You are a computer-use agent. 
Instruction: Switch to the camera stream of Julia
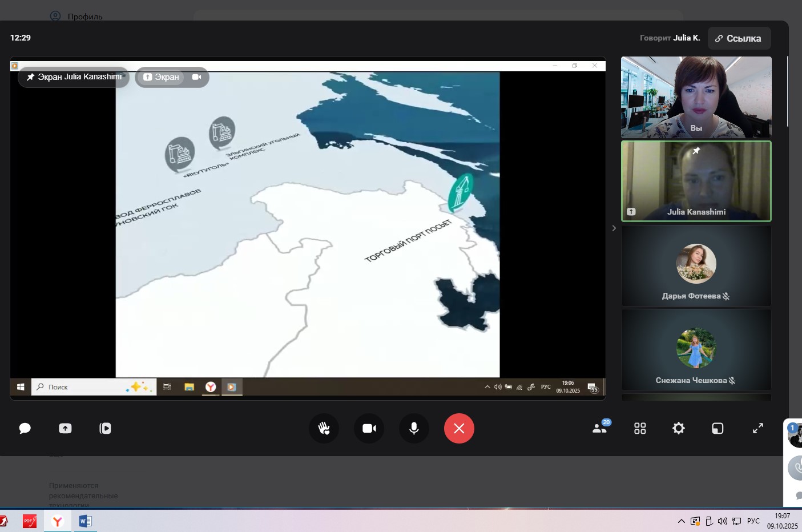(196, 77)
